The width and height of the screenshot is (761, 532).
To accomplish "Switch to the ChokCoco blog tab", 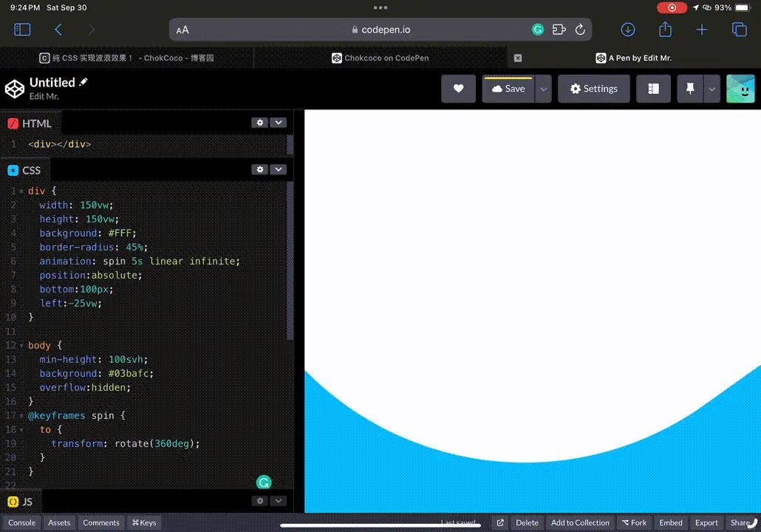I will pos(126,58).
